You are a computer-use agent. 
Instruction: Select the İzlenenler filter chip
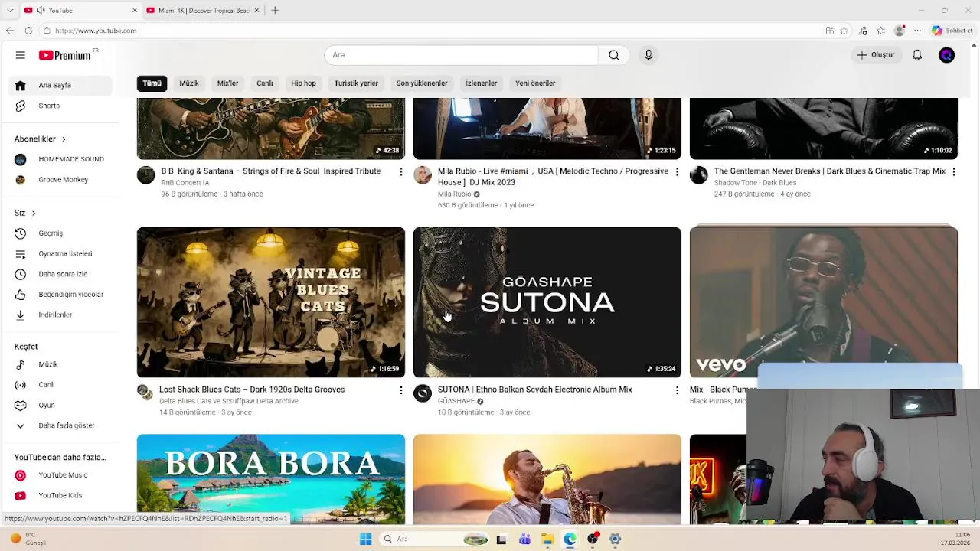coord(482,83)
